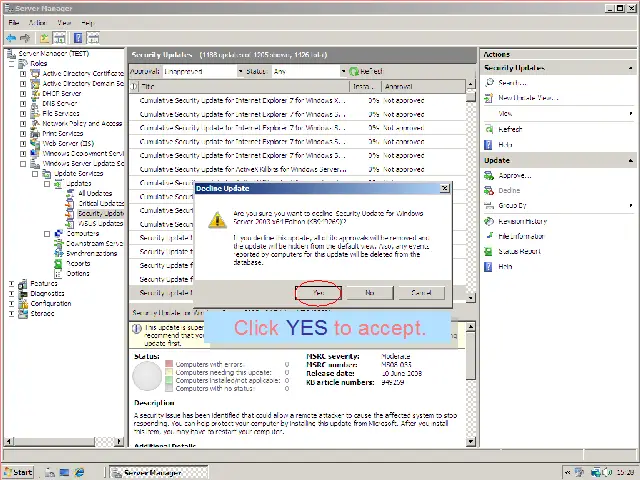The width and height of the screenshot is (640, 480).
Task: Open the Action menu
Action: pyautogui.click(x=38, y=22)
